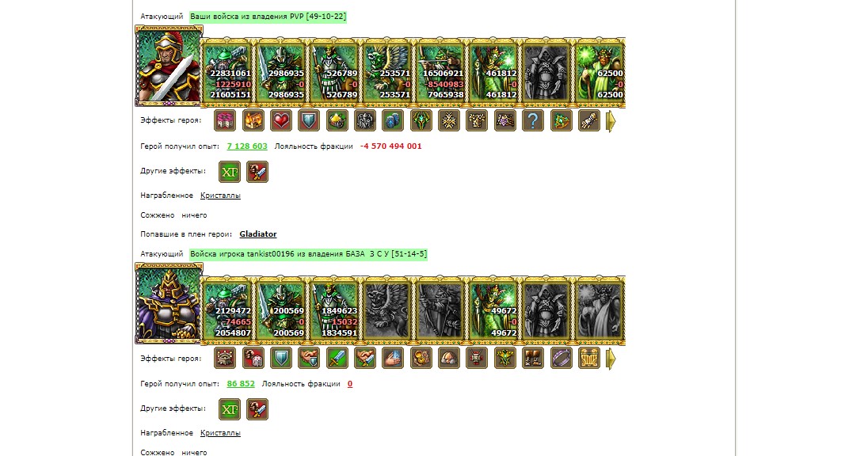Image resolution: width=868 pixels, height=456 pixels.
Task: Click second attacker's fist and sword icon
Action: pos(257,409)
